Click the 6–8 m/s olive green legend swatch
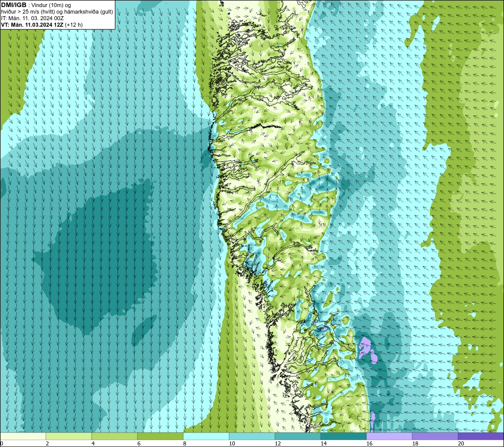 (x=160, y=436)
